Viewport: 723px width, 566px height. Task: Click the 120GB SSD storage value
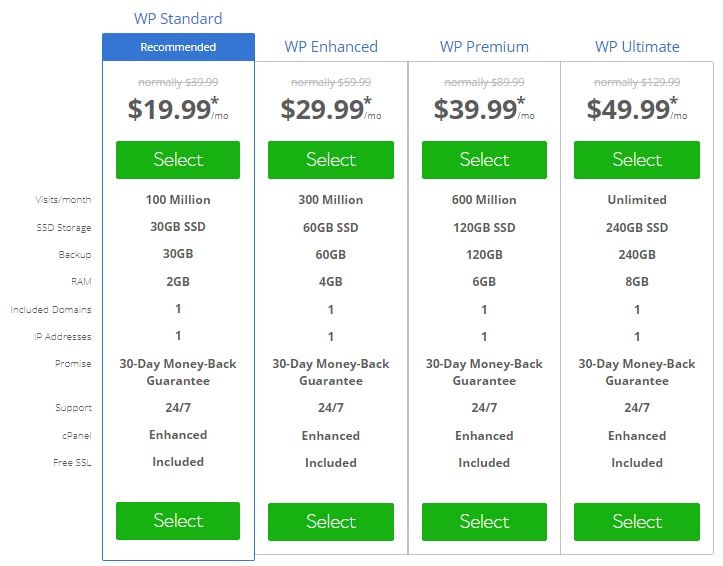pyautogui.click(x=484, y=227)
